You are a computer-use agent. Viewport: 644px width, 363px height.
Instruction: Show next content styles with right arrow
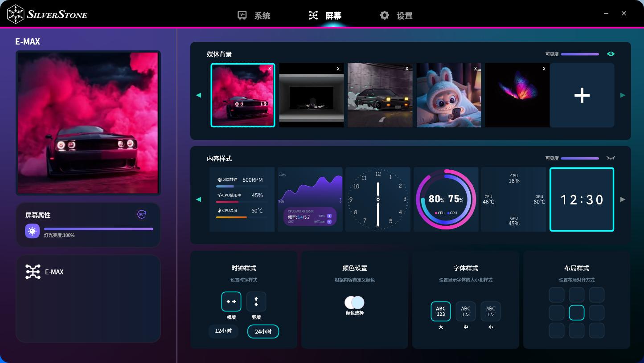pyautogui.click(x=623, y=199)
